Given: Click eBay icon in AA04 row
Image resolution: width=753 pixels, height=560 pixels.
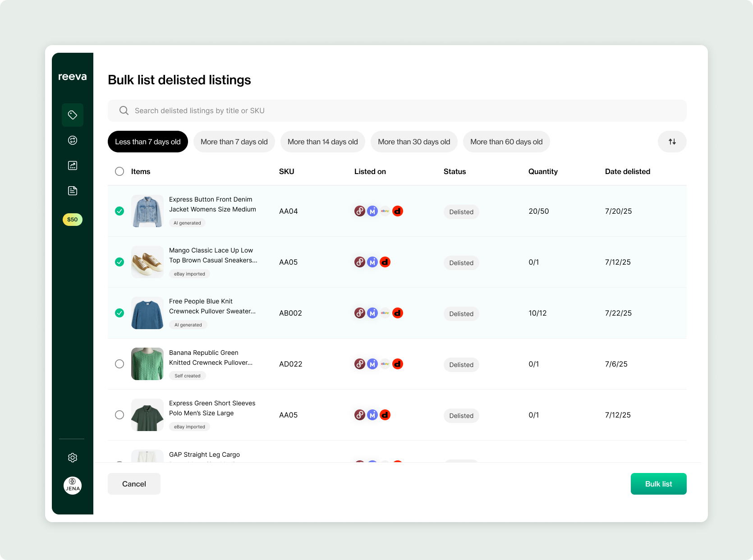Looking at the screenshot, I should click(x=385, y=211).
